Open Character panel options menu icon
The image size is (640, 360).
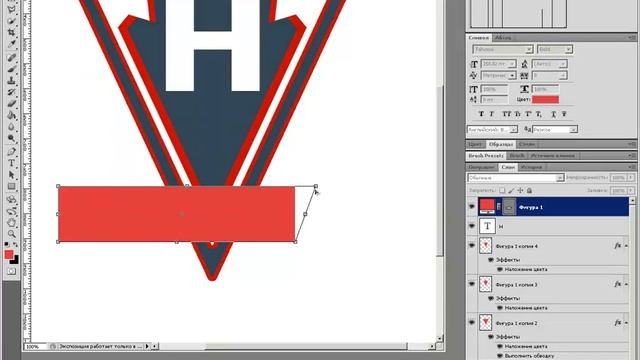pyautogui.click(x=632, y=38)
